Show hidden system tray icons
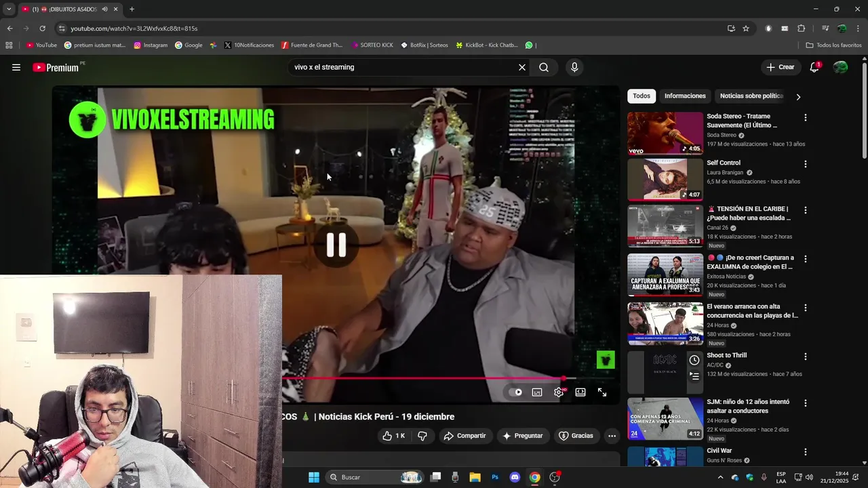The image size is (868, 488). point(720,477)
